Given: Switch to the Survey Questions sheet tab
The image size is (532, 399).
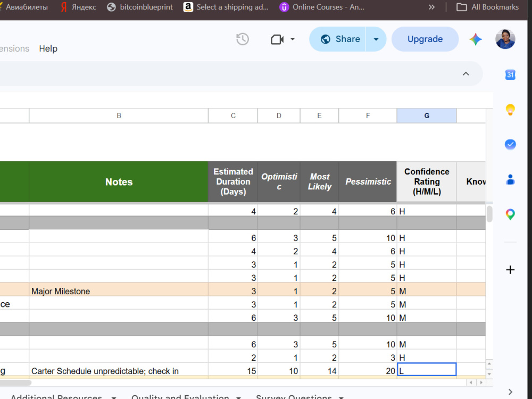Looking at the screenshot, I should [294, 396].
